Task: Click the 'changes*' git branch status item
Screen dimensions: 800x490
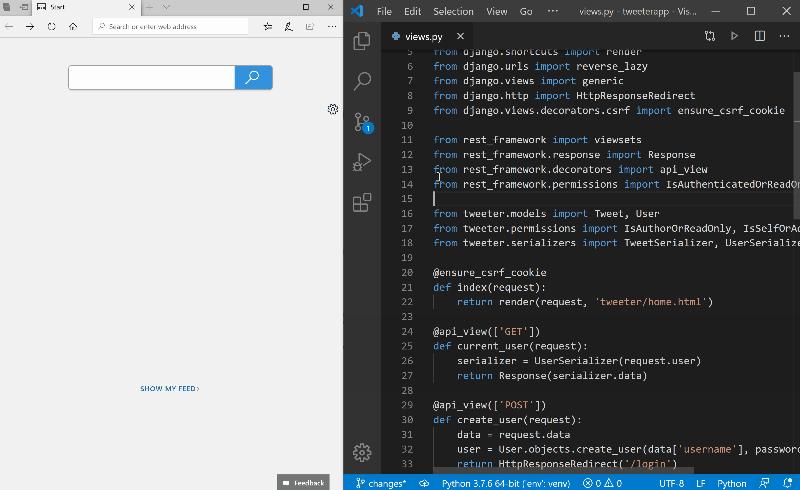Action: click(x=381, y=483)
